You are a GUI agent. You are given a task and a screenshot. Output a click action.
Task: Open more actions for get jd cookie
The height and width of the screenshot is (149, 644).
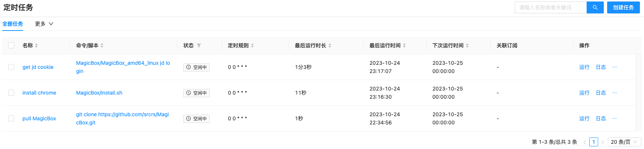(x=615, y=67)
